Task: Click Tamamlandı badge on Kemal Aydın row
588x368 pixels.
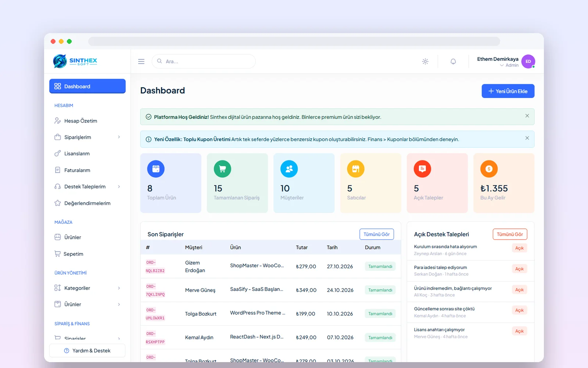Action: (380, 337)
